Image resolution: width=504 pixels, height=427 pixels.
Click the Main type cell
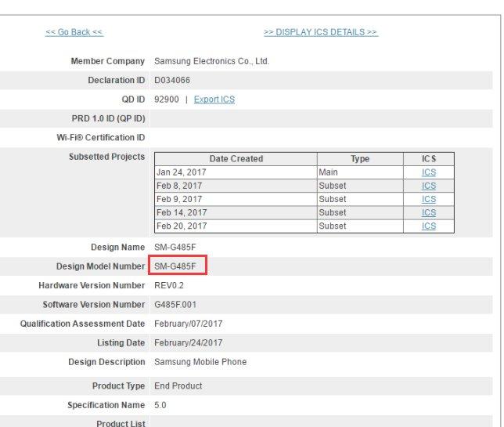click(x=360, y=172)
